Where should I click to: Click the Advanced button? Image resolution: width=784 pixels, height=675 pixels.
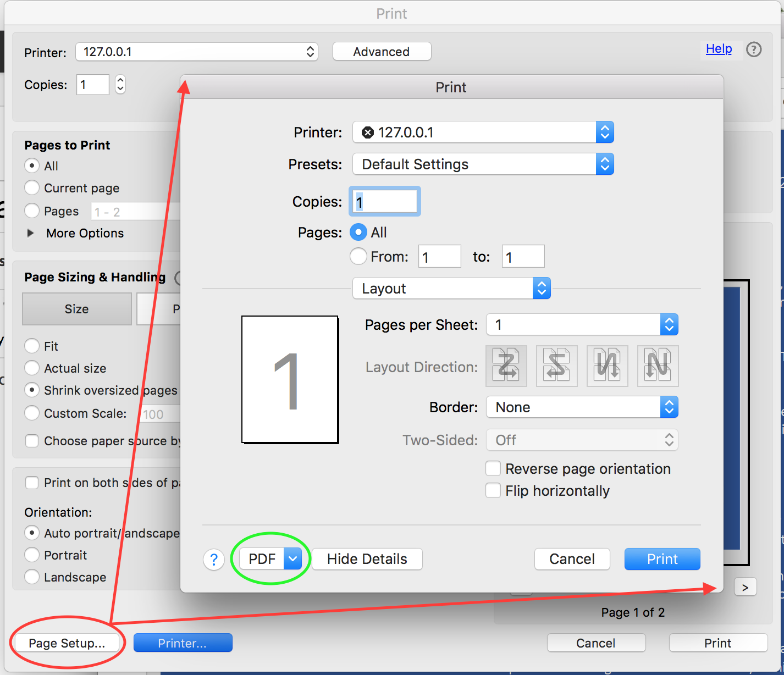click(x=382, y=52)
